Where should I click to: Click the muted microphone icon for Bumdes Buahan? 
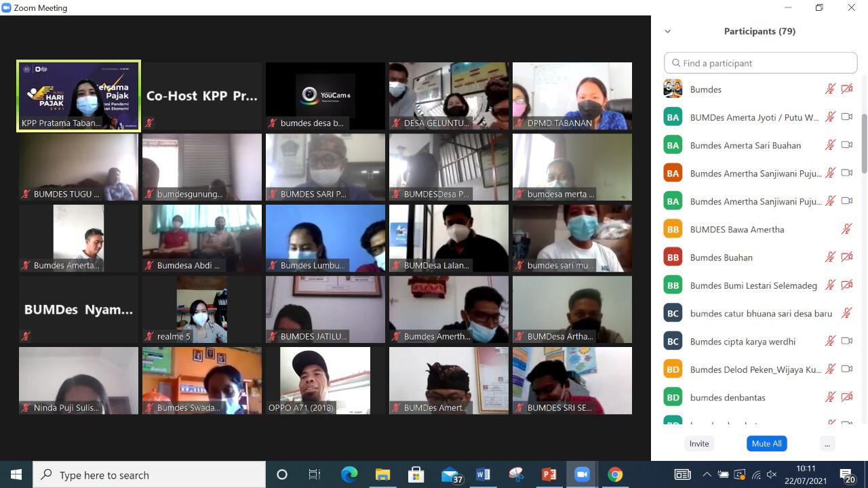(x=830, y=258)
